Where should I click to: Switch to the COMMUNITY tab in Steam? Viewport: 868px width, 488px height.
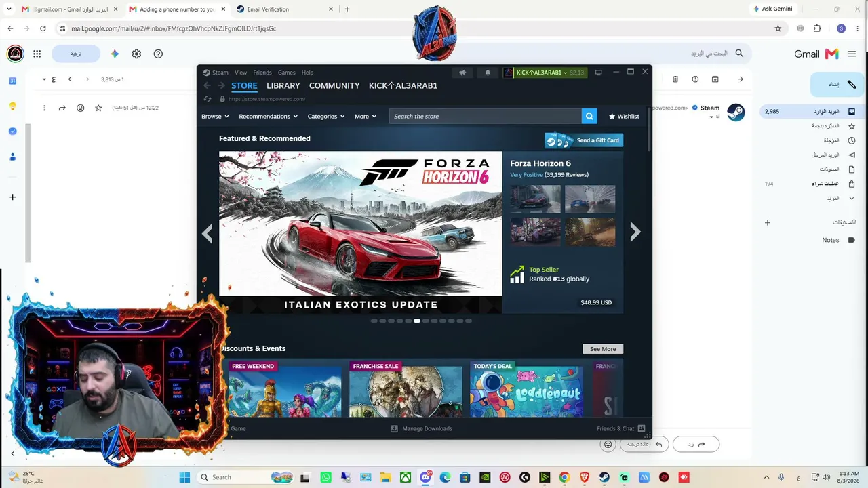[334, 86]
